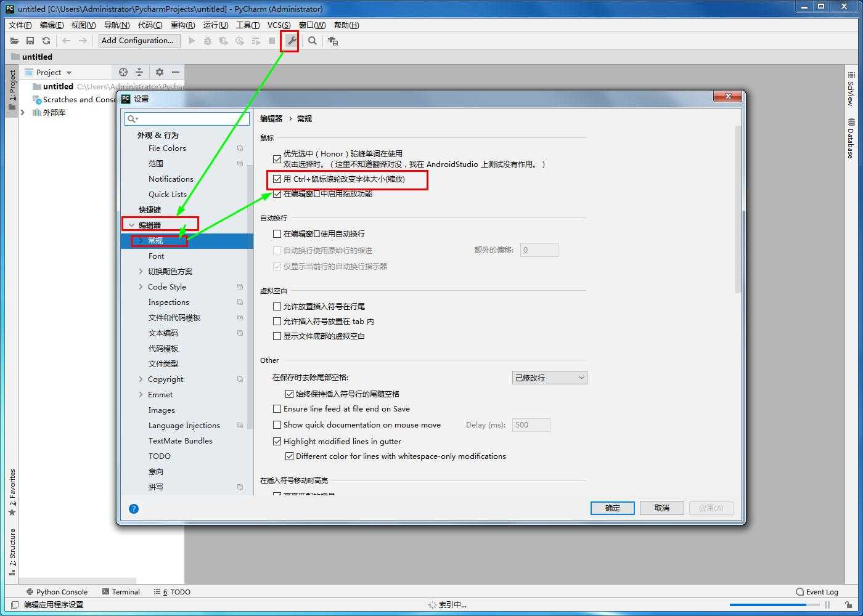Click the green Run toolbar icon
Viewport: 863px width, 616px height.
point(192,41)
